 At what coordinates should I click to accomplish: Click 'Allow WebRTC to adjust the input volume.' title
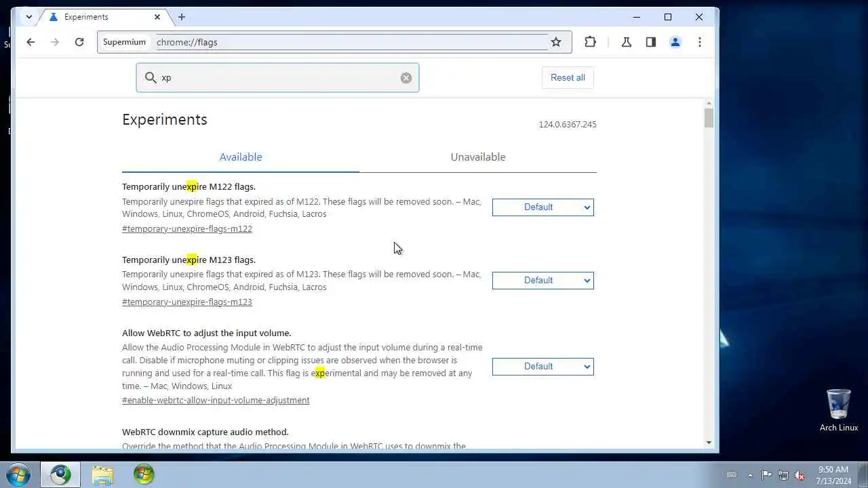point(207,333)
